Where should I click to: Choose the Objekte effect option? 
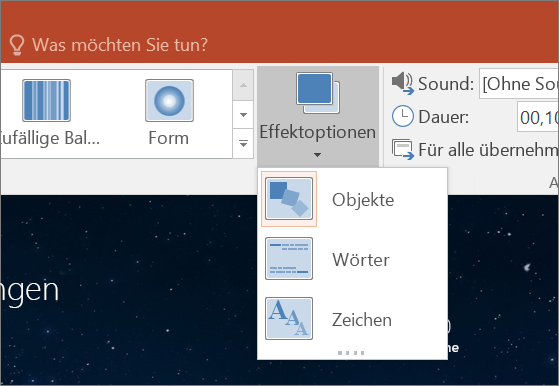point(352,199)
